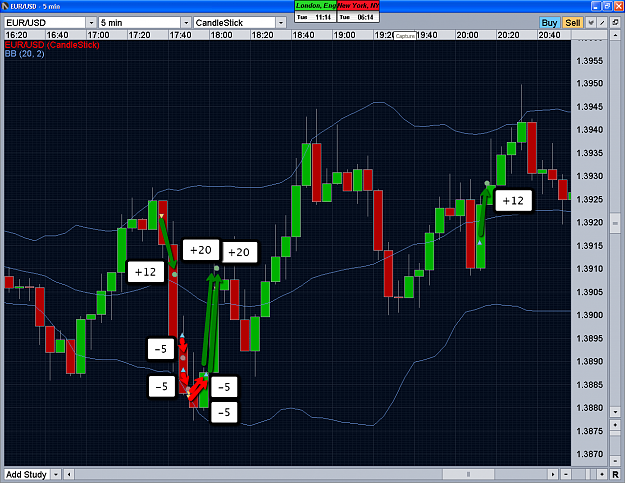
Task: Click the horizontal zoom out minus button
Action: (566, 474)
